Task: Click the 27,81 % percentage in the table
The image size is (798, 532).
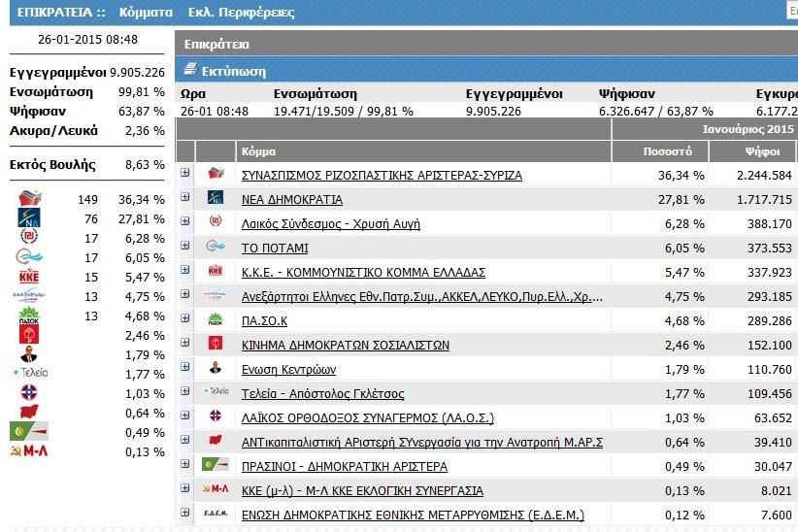Action: coord(681,200)
